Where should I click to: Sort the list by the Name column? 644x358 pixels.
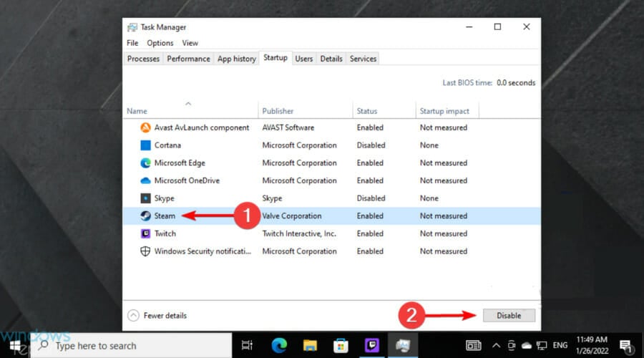(137, 111)
